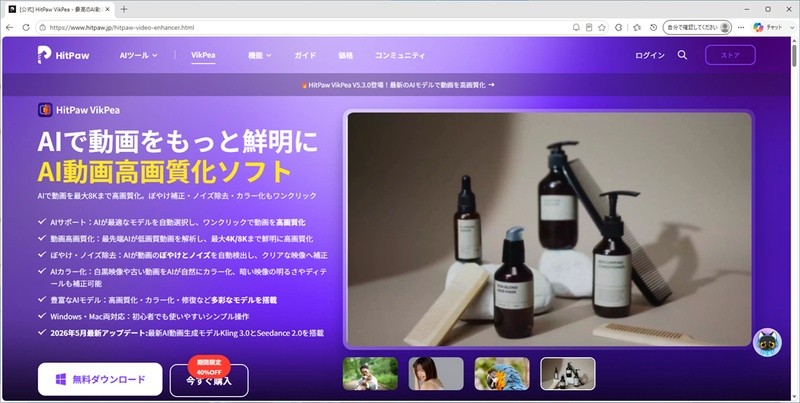Open the reading view icon in address bar
The height and width of the screenshot is (403, 800).
(x=589, y=28)
